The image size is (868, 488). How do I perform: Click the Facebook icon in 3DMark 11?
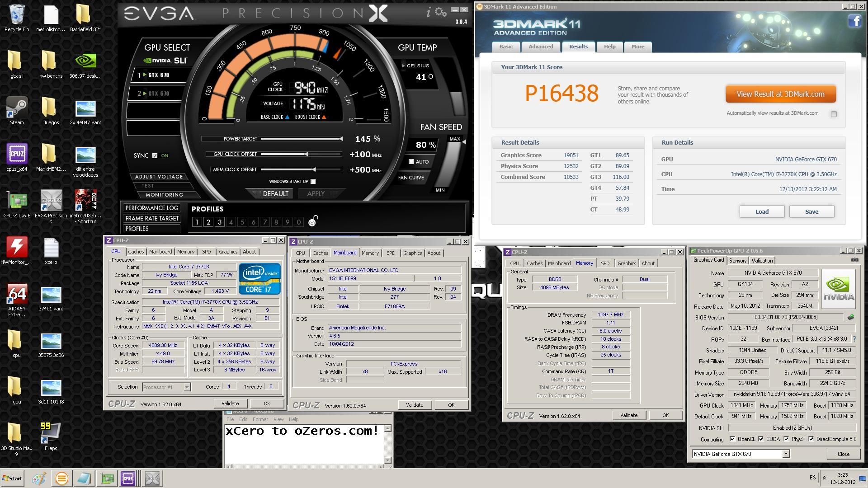point(854,21)
